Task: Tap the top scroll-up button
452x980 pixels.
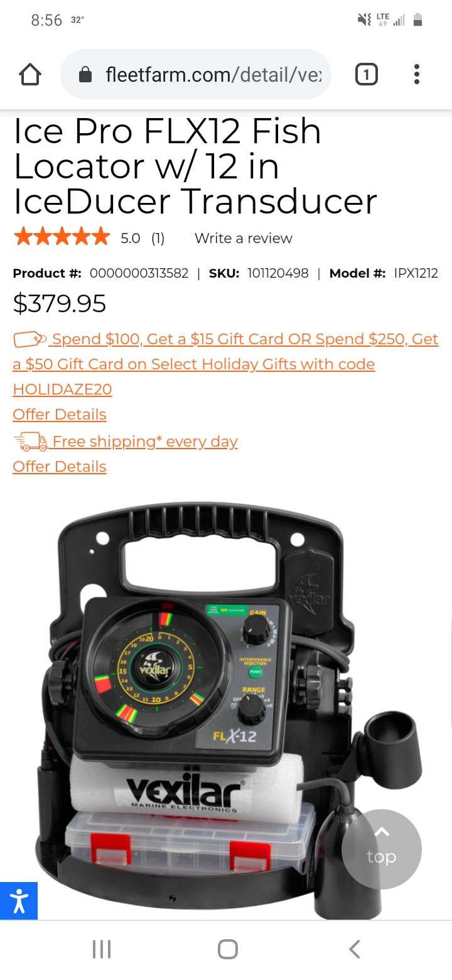Action: click(382, 849)
